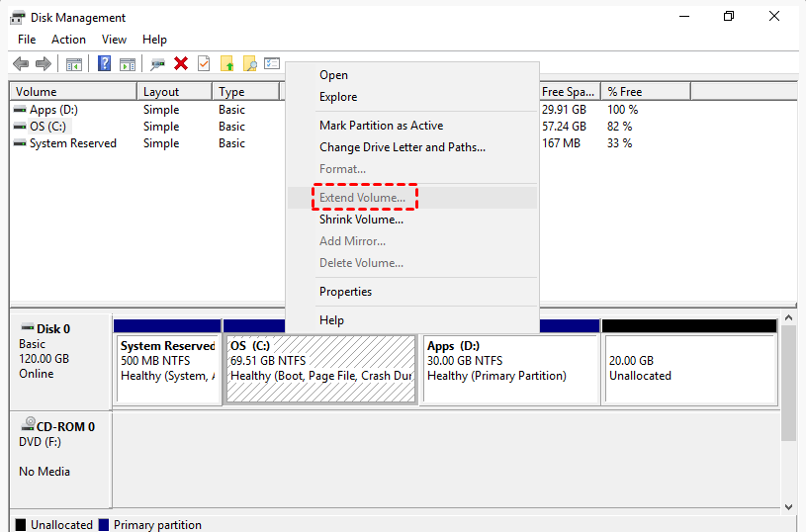Click the blue Primary partition legend swatch
806x532 pixels.
(104, 524)
